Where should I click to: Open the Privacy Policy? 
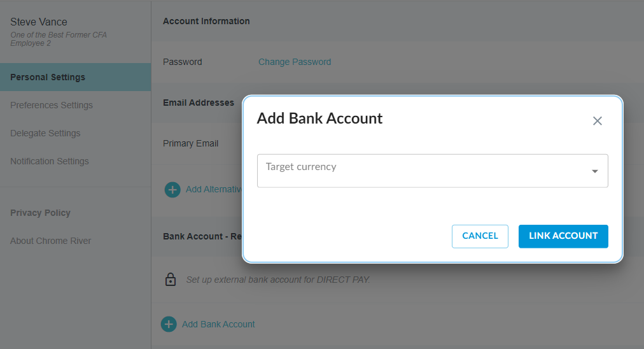point(40,213)
